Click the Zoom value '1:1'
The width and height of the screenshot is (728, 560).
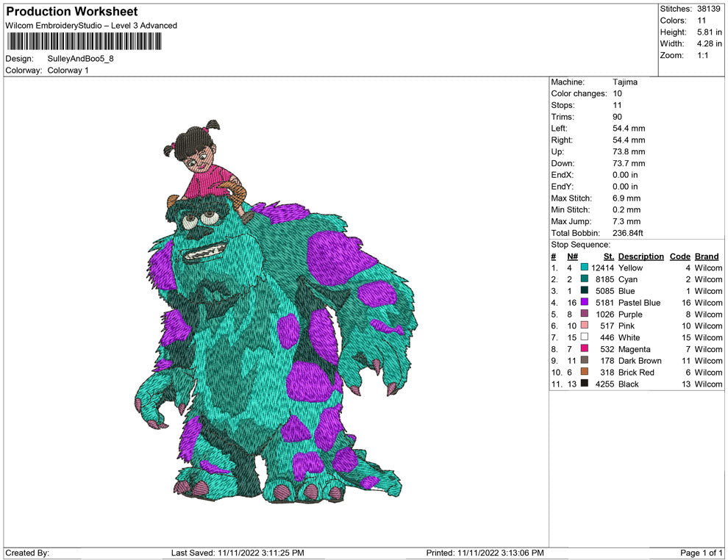(x=703, y=55)
